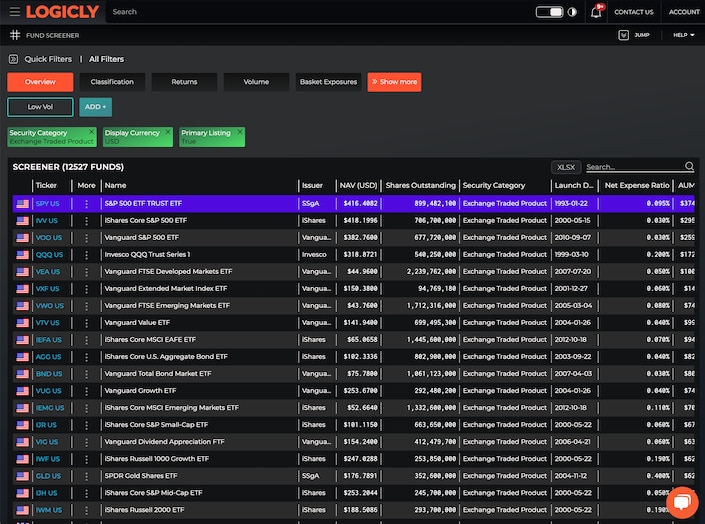Sort by Net Expense Ratio header
705x524 pixels.
point(637,185)
